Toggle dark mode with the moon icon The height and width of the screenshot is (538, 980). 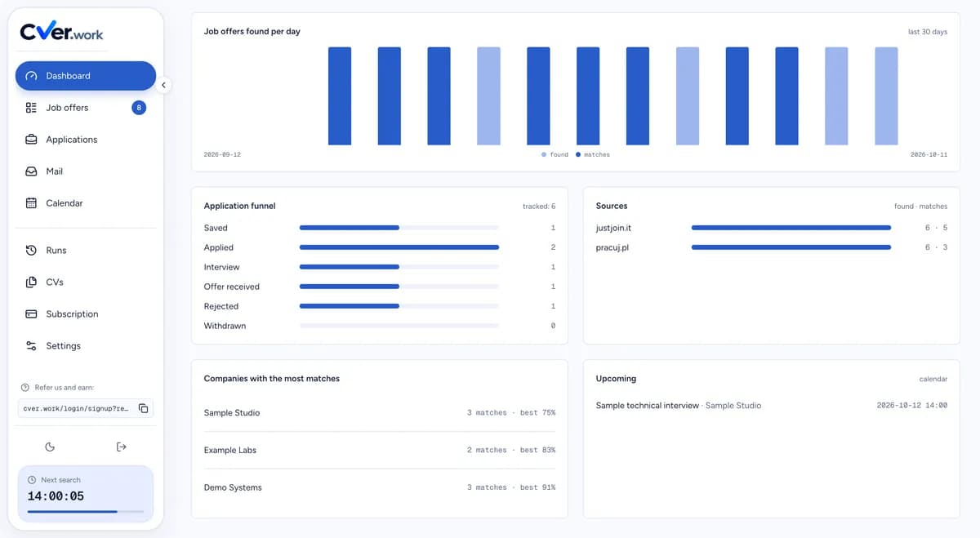tap(50, 447)
